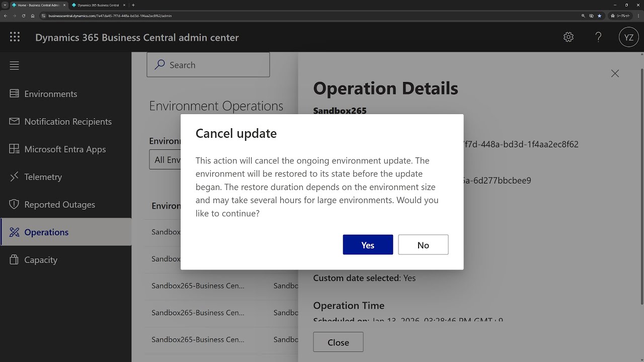Click the browser home icon

click(x=33, y=16)
